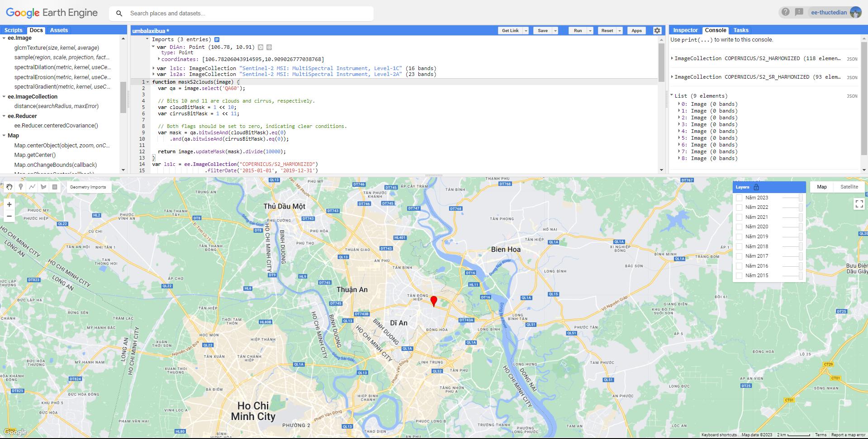Click the Google logo on the map
868x439 pixels.
[15, 432]
